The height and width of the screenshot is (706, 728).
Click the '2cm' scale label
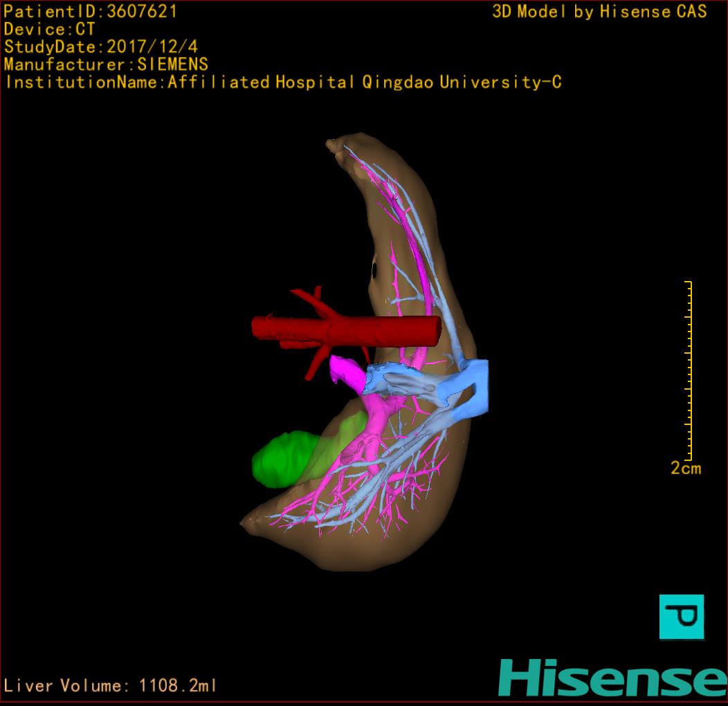pos(685,468)
